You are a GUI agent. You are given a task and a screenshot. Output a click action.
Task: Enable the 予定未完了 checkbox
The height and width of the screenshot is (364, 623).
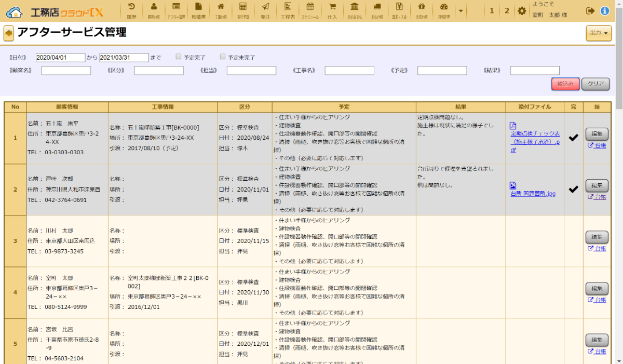(x=223, y=57)
